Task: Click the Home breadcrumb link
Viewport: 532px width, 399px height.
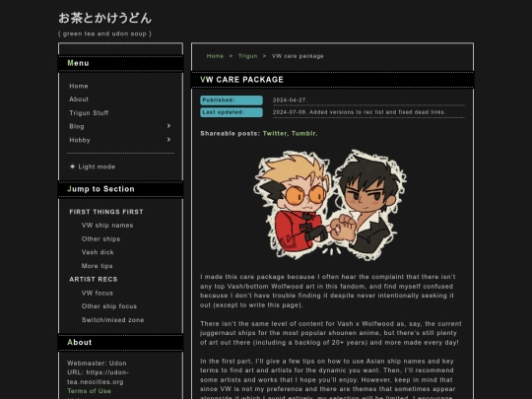Action: 215,56
